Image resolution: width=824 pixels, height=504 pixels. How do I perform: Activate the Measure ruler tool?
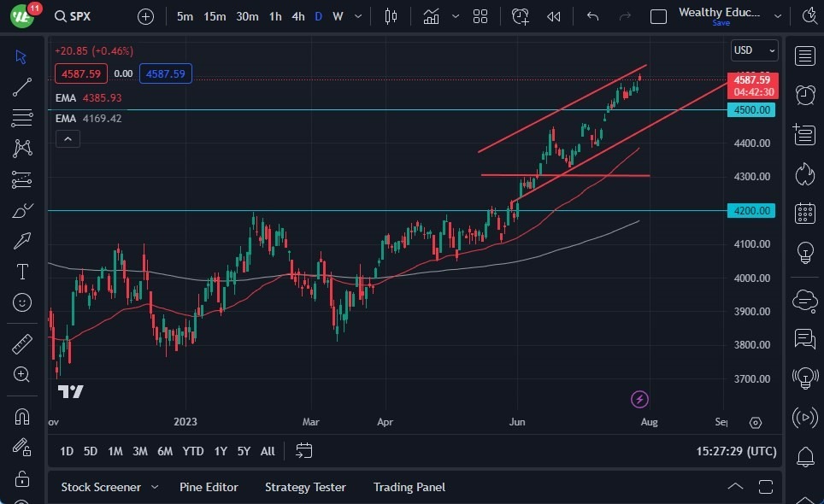[x=22, y=343]
